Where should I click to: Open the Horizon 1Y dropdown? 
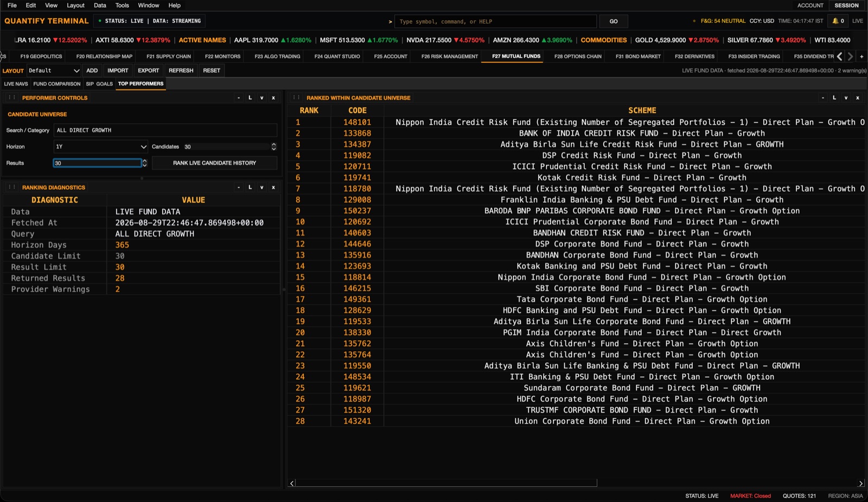101,146
